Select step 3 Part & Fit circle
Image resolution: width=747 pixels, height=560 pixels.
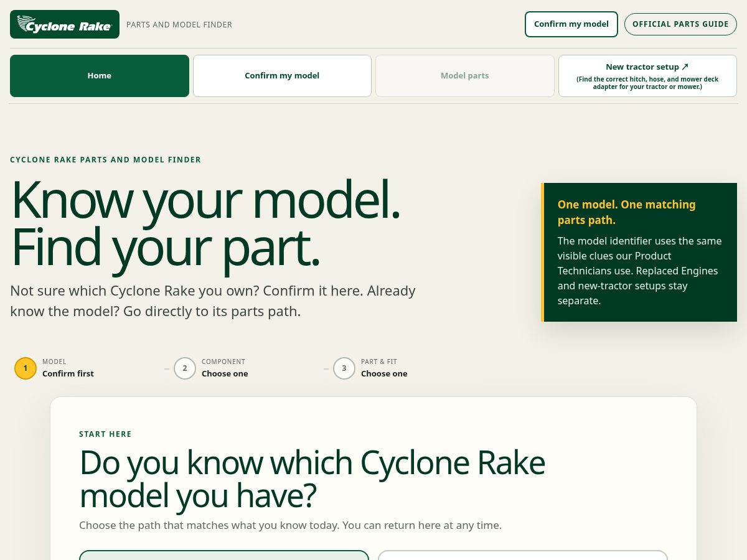344,368
